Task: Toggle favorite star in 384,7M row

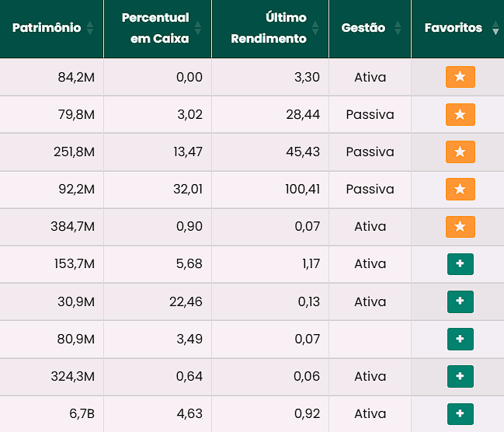Action: click(x=460, y=226)
